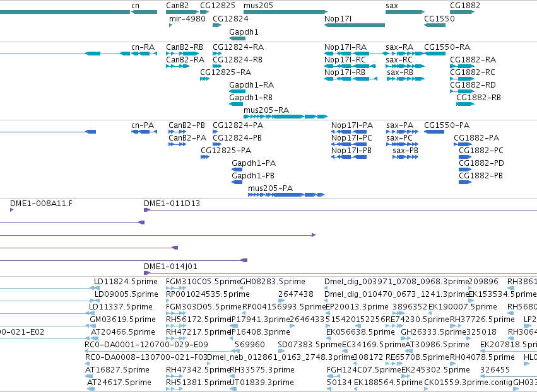Select the cn gene label
537x392 pixels.
(x=135, y=6)
